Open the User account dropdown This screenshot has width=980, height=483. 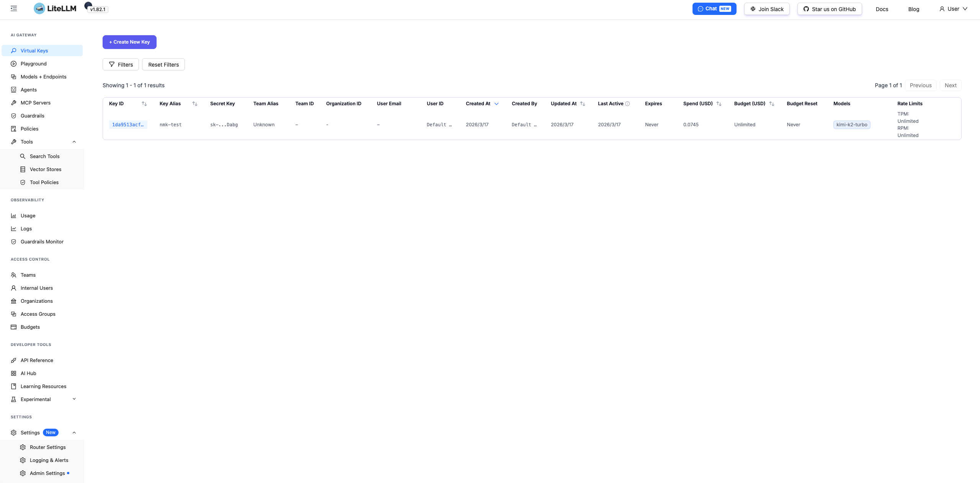tap(953, 9)
